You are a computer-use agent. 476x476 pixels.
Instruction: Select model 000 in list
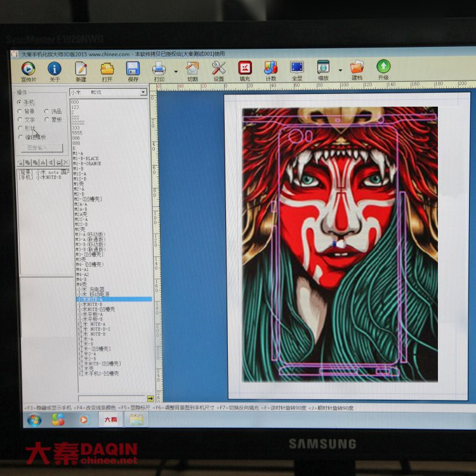coord(75,102)
